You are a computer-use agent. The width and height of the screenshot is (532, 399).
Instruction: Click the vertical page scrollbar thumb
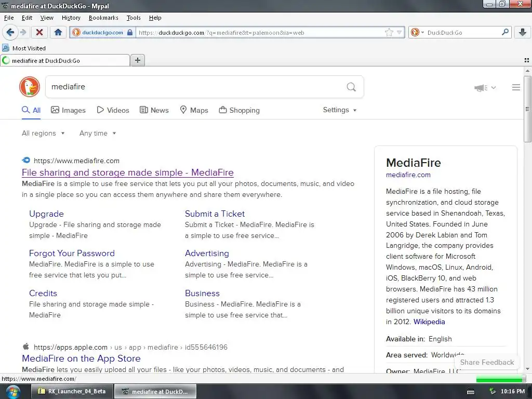coord(527,109)
